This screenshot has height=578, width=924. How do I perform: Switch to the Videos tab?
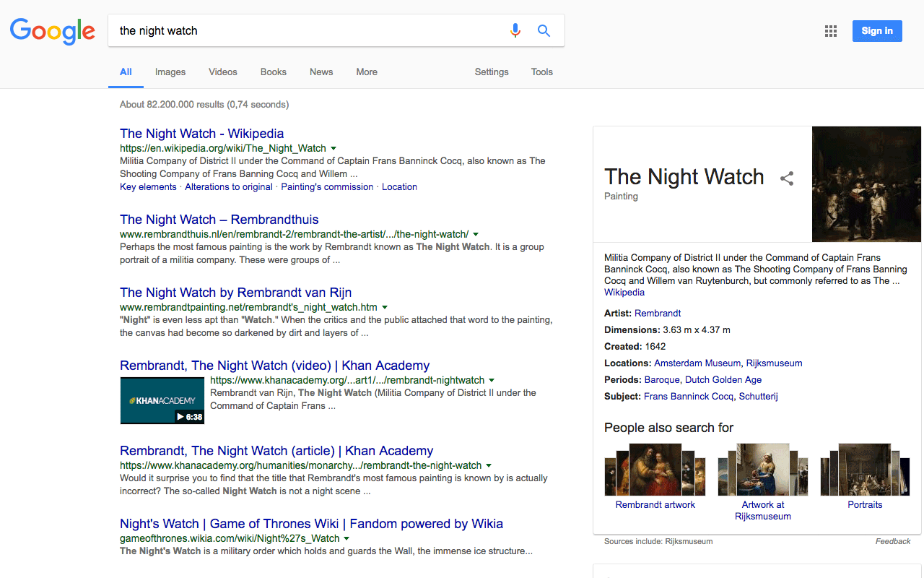click(222, 72)
